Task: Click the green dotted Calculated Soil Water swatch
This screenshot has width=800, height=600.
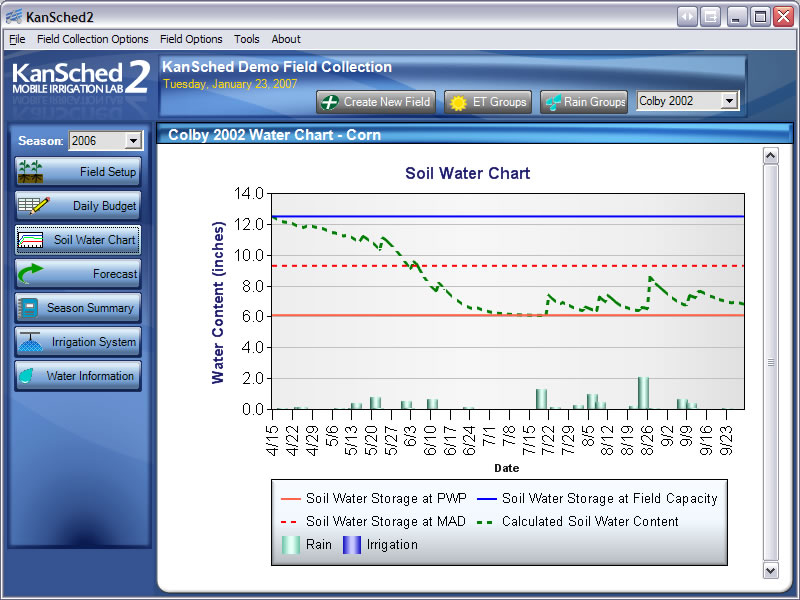Action: click(x=485, y=522)
